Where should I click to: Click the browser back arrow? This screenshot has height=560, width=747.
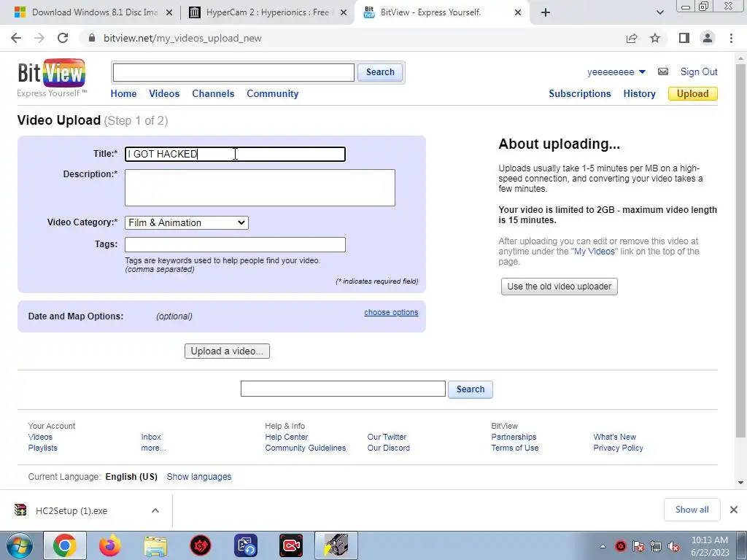pos(16,38)
